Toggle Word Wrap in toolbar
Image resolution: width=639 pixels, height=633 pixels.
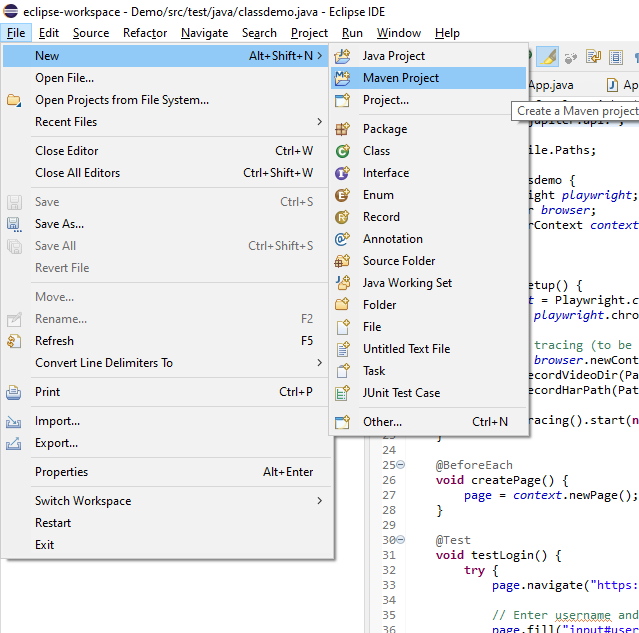coord(593,57)
